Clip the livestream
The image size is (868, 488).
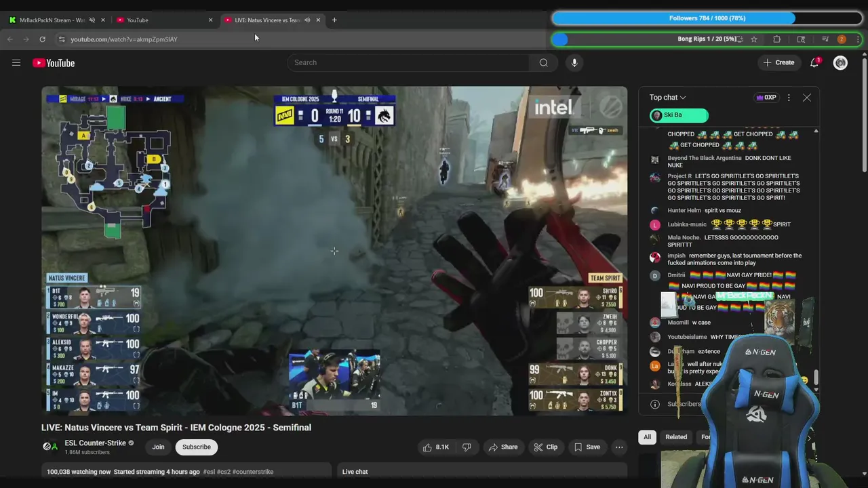(x=546, y=447)
